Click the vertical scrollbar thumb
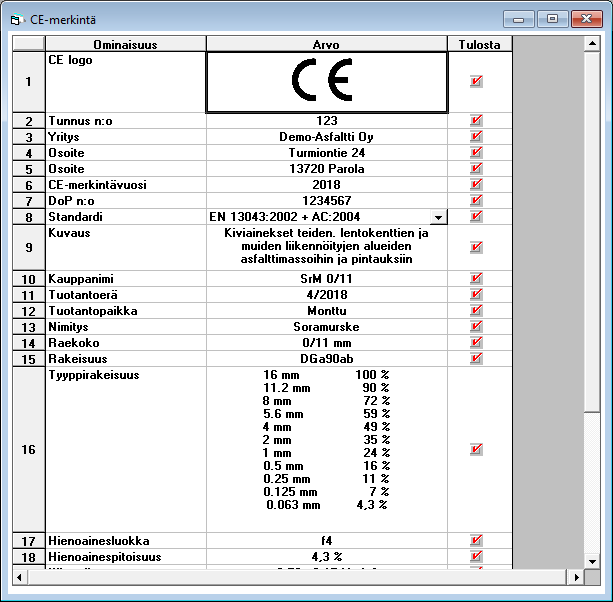 click(x=592, y=232)
